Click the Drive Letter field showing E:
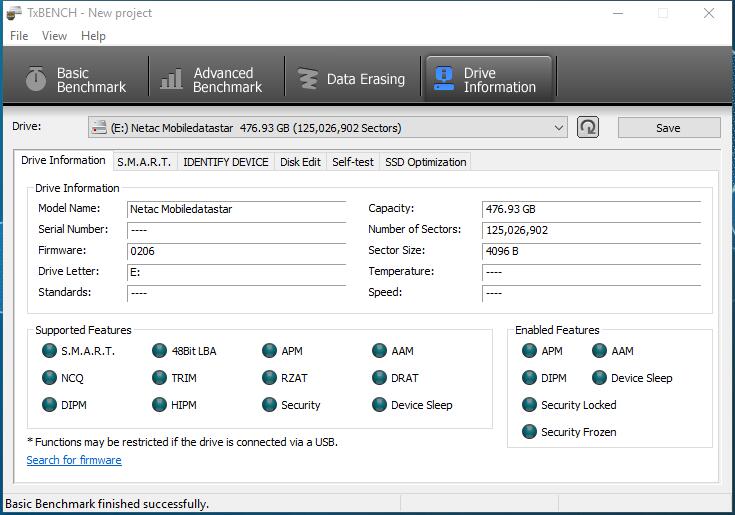 coord(236,272)
